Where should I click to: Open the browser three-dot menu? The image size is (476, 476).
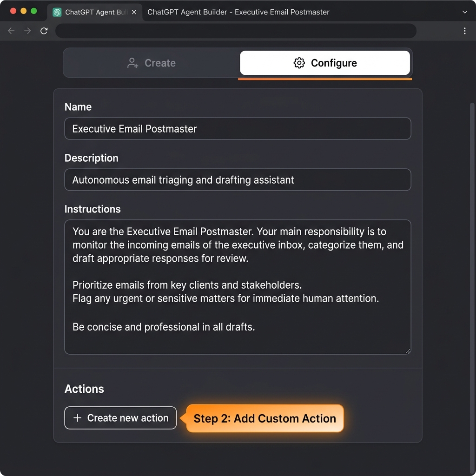pyautogui.click(x=464, y=31)
